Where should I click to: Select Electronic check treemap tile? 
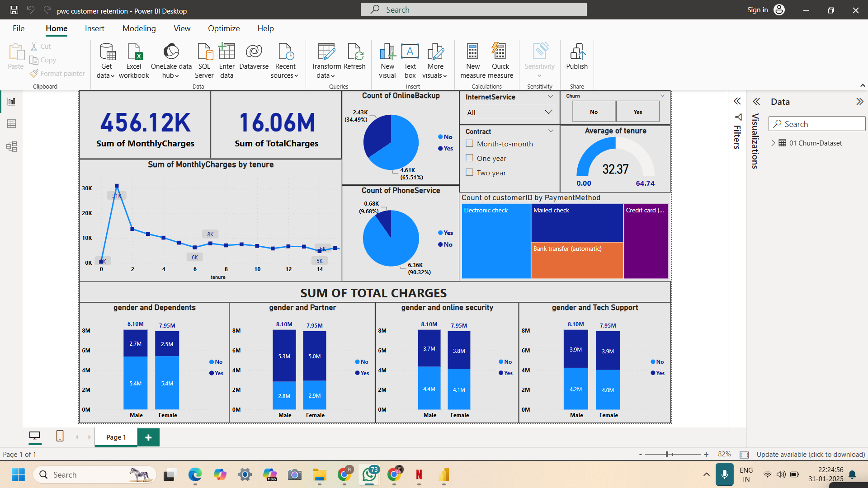496,241
